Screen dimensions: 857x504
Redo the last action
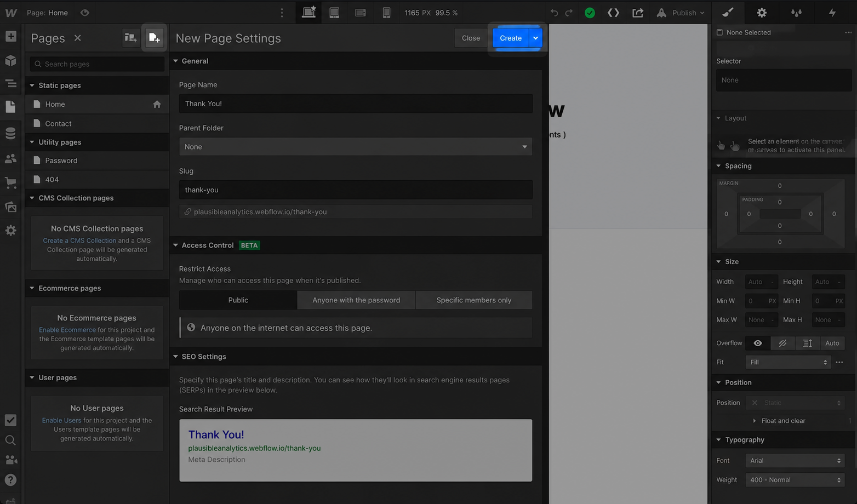point(569,13)
